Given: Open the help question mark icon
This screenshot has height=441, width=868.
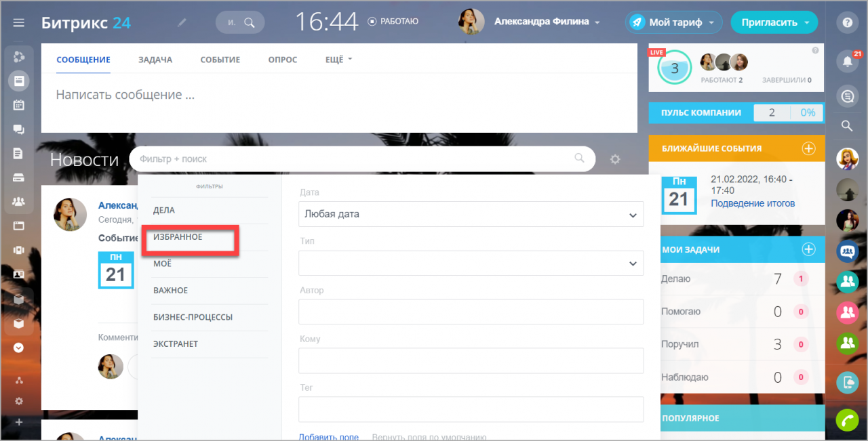Looking at the screenshot, I should point(847,22).
